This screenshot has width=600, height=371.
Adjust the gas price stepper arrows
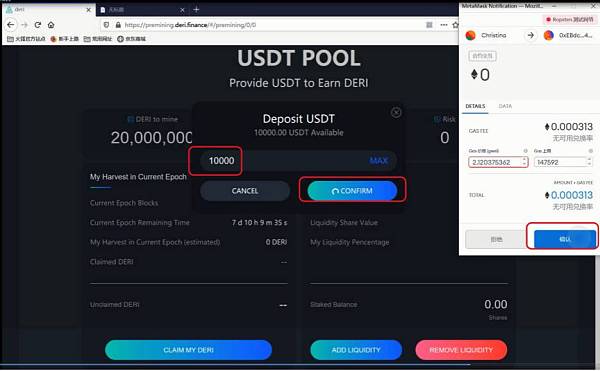tap(525, 162)
